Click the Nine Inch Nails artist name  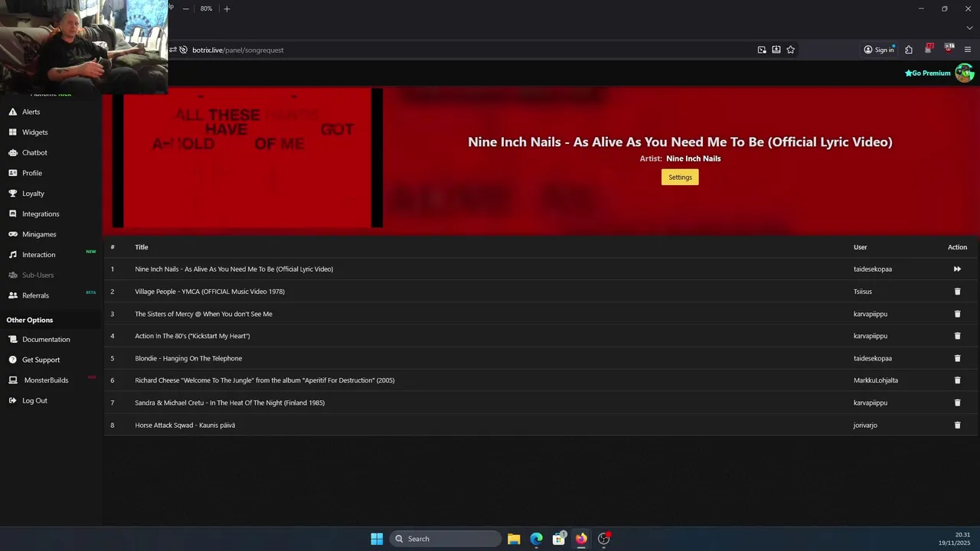pos(694,158)
